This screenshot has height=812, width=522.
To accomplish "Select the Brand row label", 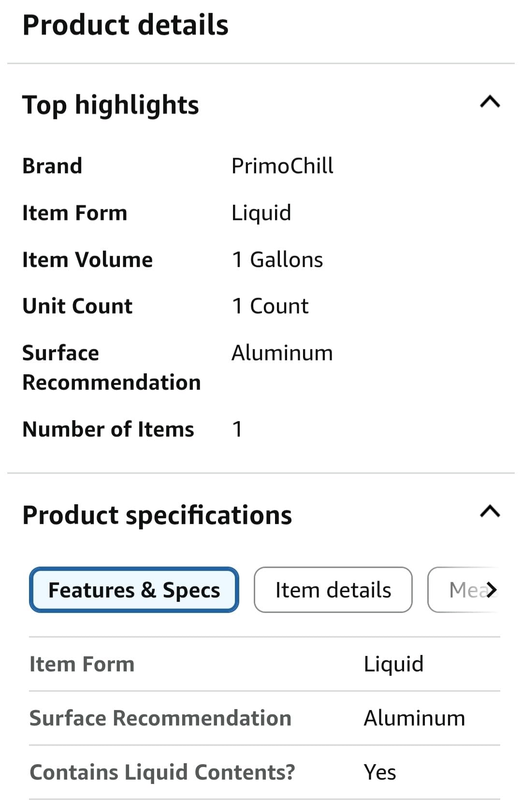I will tap(52, 166).
